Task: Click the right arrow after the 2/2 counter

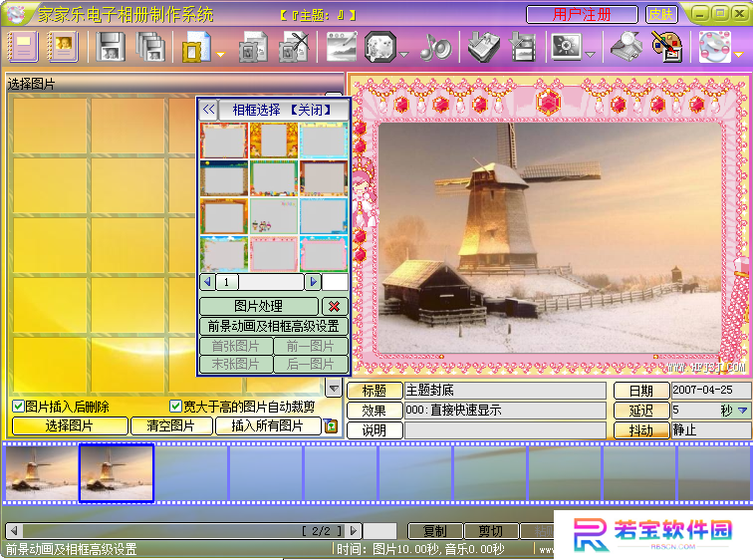Action: 354,531
